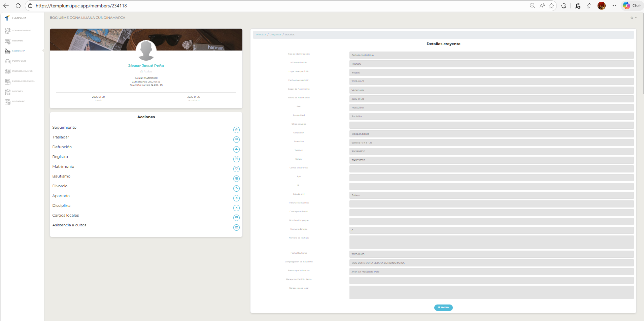Screen dimensions: 644x321
Task: Expand the settings gear dropdown
Action: pos(633,18)
